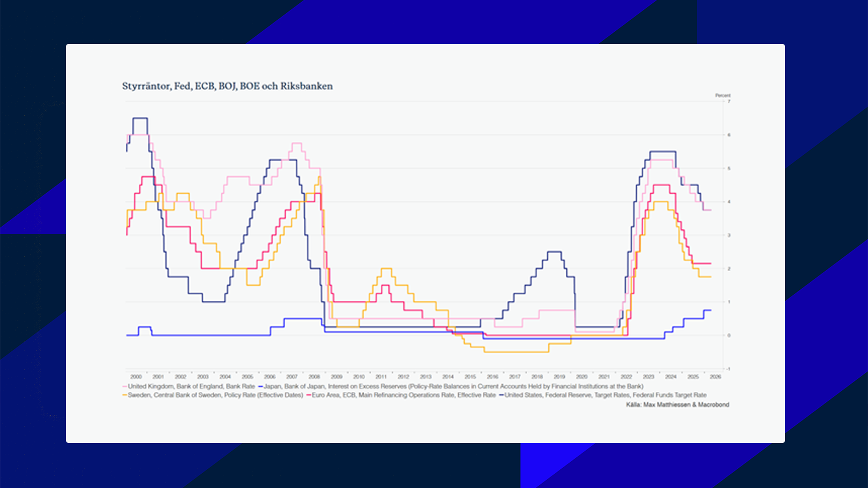The width and height of the screenshot is (868, 488).
Task: Click the -1 tick label on y-axis
Action: click(728, 369)
